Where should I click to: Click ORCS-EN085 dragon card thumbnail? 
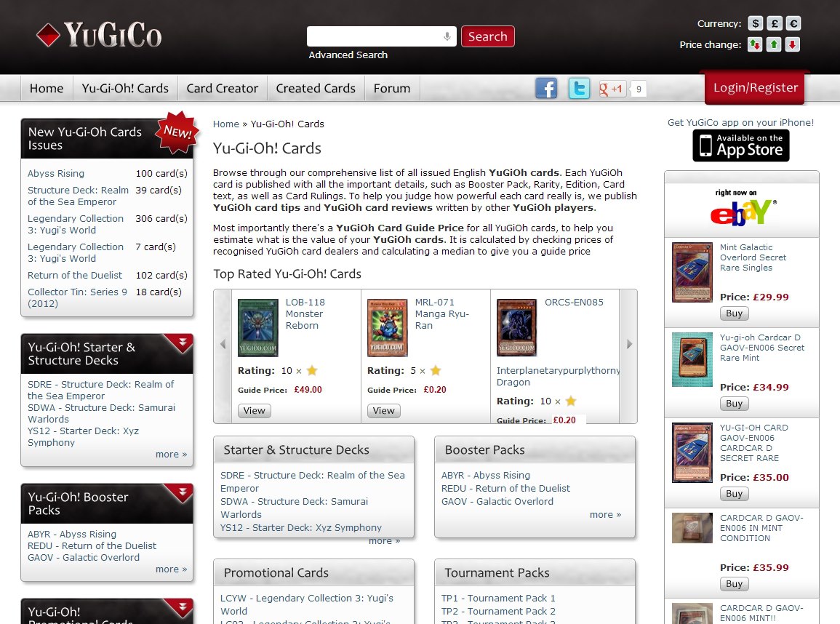pyautogui.click(x=516, y=328)
